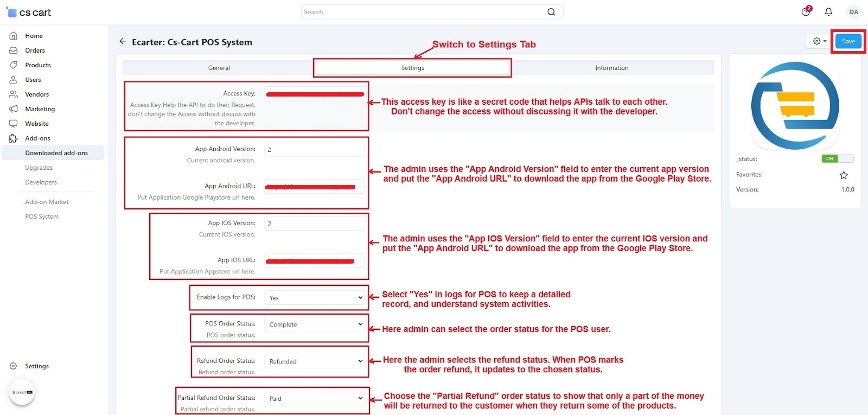Click the Marketing megaphone icon
Viewport: 868px width, 415px height.
coord(14,109)
